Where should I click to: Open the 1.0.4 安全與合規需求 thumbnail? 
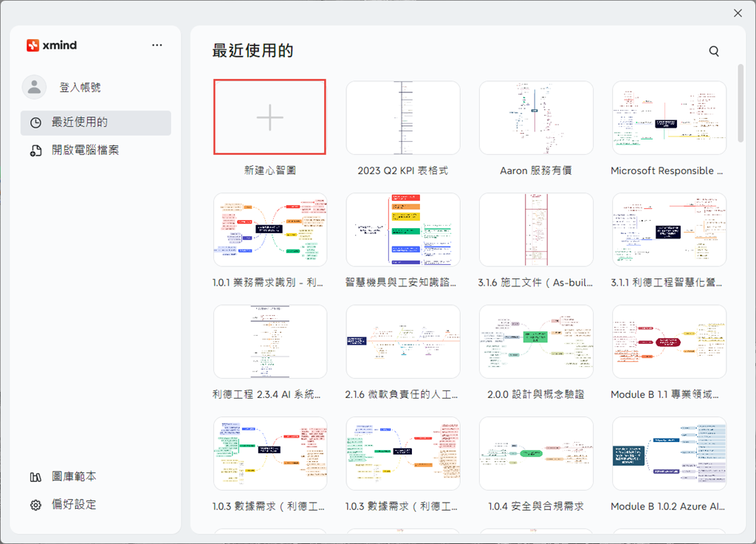point(536,453)
